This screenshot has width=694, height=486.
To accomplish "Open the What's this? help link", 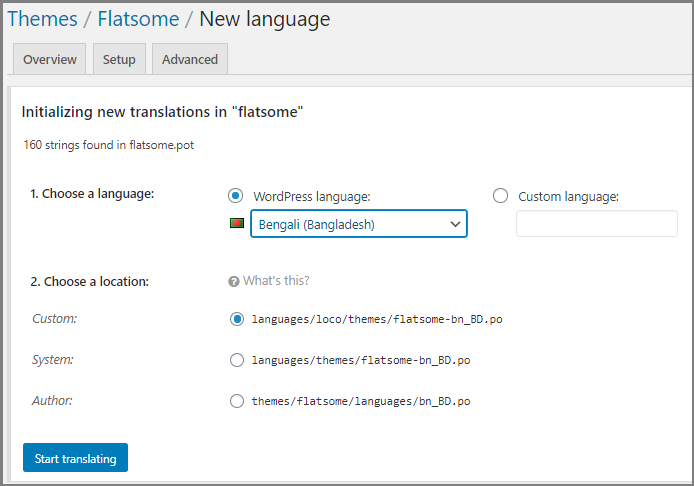I will (276, 281).
